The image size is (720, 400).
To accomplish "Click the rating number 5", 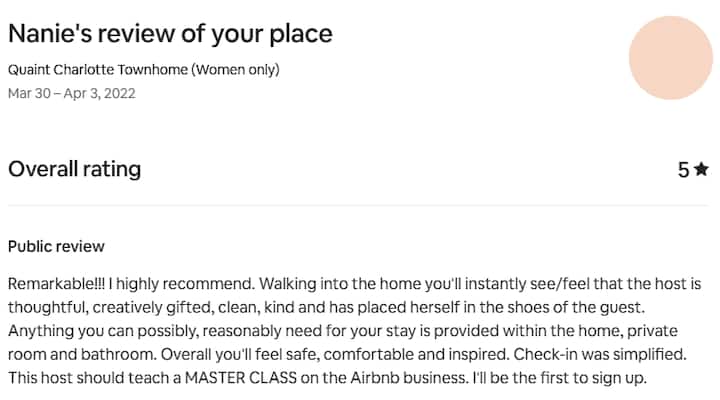I will (683, 169).
